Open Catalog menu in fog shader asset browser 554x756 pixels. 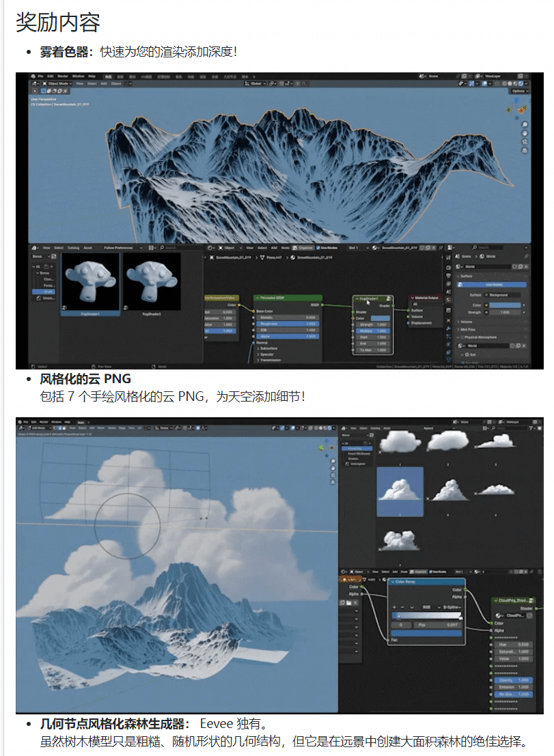(x=73, y=248)
